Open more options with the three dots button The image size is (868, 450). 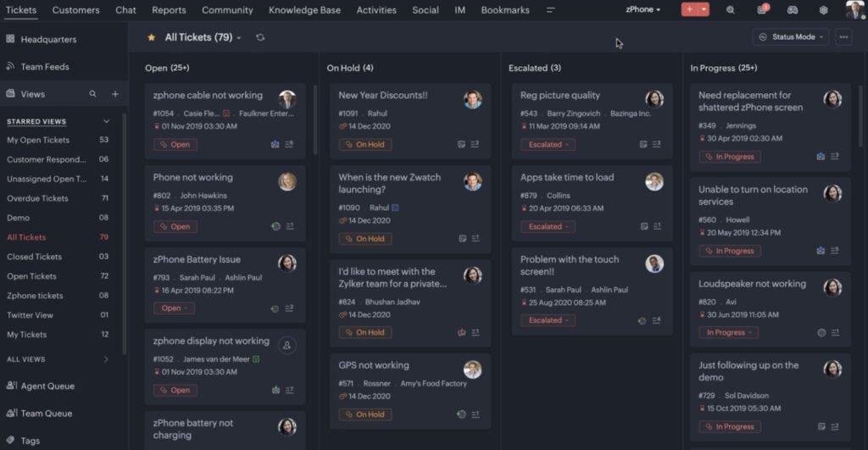[x=843, y=37]
